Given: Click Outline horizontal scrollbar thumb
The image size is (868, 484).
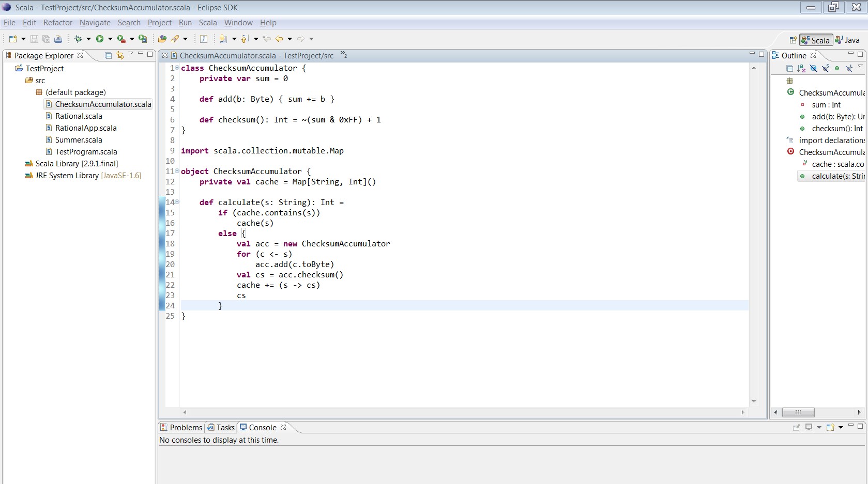Looking at the screenshot, I should coord(798,412).
